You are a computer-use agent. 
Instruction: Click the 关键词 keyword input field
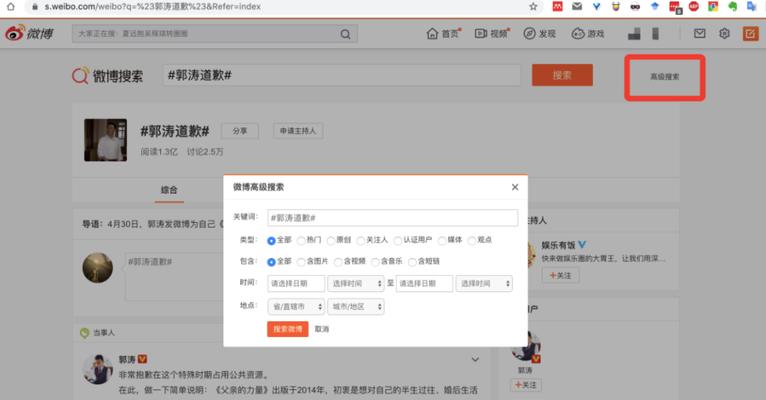click(393, 218)
